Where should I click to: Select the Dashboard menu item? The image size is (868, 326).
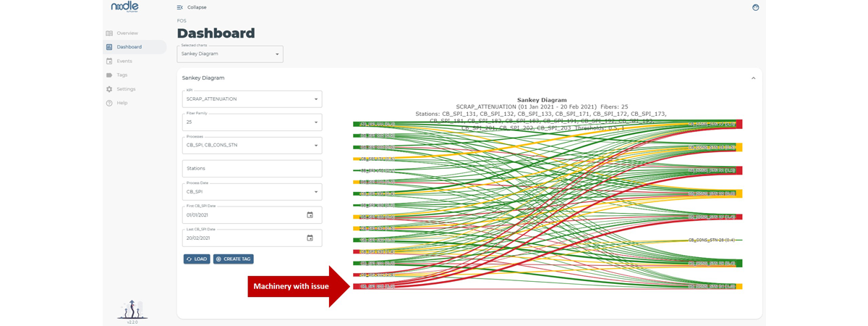click(x=129, y=47)
